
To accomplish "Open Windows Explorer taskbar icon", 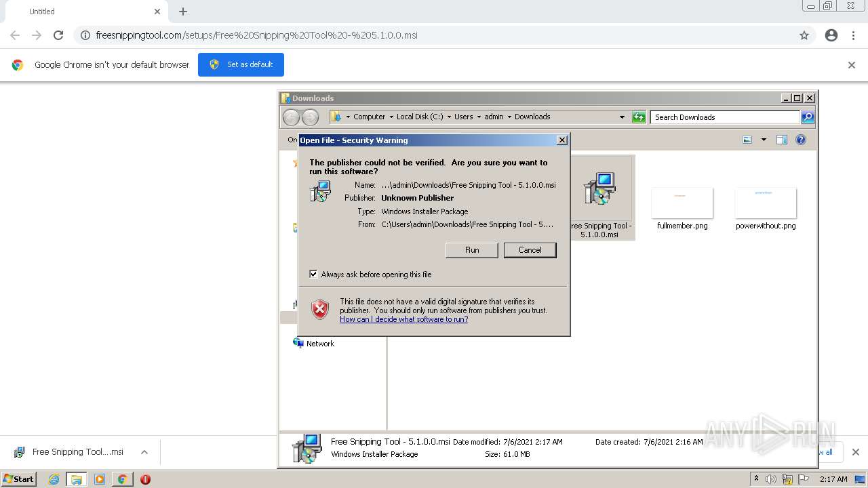I will pos(77,479).
